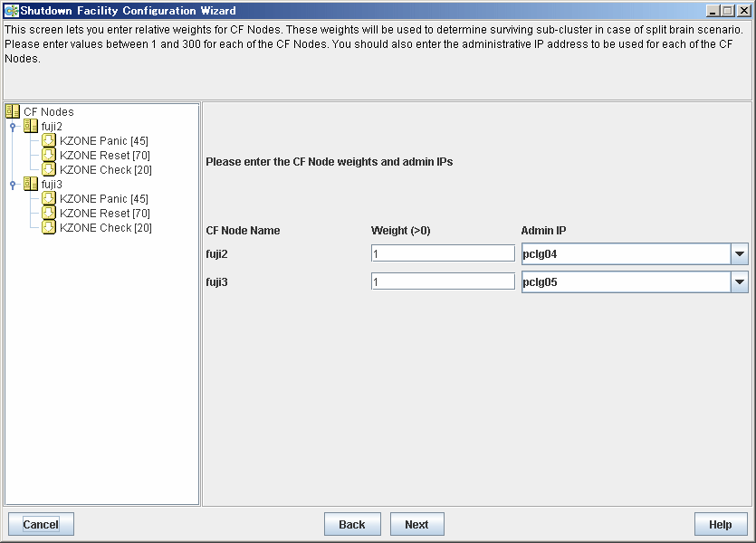Focus the fuji2 weight input field
This screenshot has height=543, width=756.
443,253
